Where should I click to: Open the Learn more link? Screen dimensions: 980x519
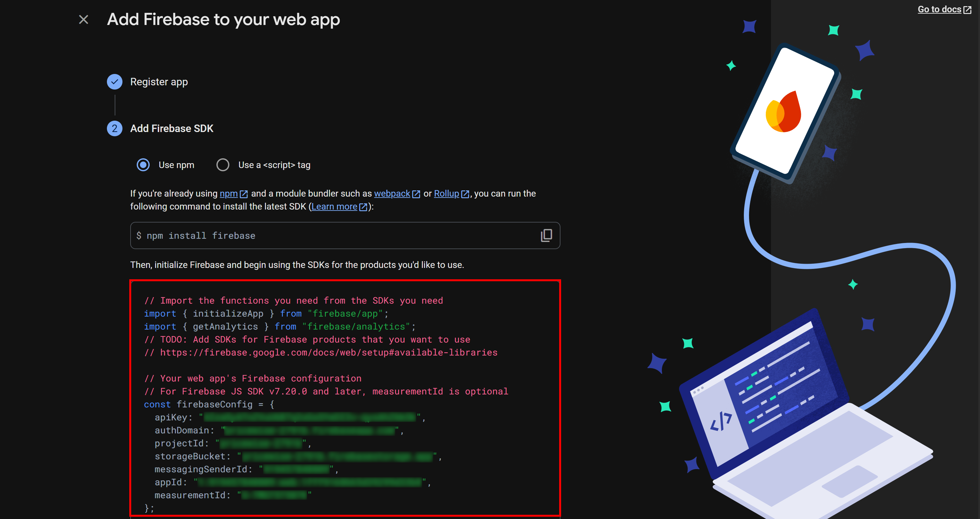(334, 206)
